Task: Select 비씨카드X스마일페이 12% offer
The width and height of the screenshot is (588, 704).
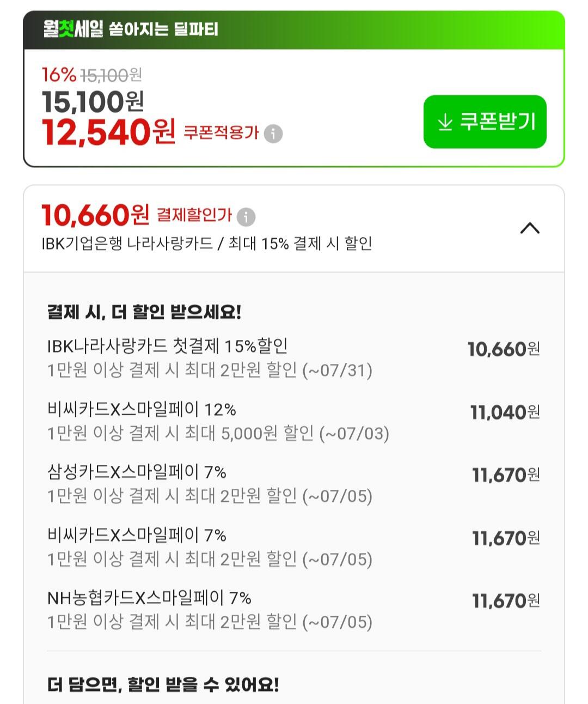Action: tap(294, 421)
